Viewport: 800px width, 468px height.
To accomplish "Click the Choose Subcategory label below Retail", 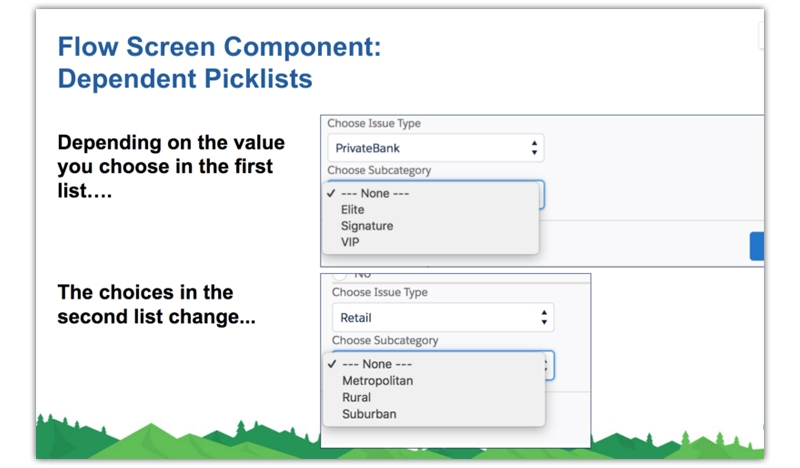I will [x=385, y=341].
